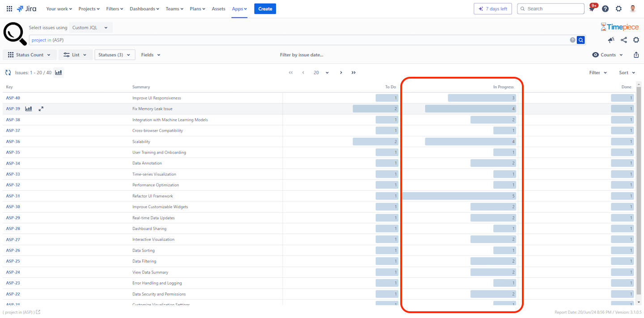Open issue ASP-40

click(13, 98)
